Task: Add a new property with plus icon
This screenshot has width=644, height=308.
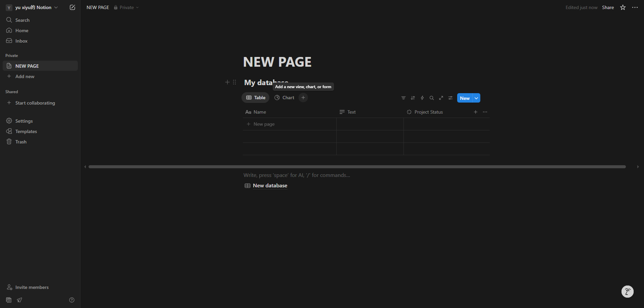Action: point(476,112)
